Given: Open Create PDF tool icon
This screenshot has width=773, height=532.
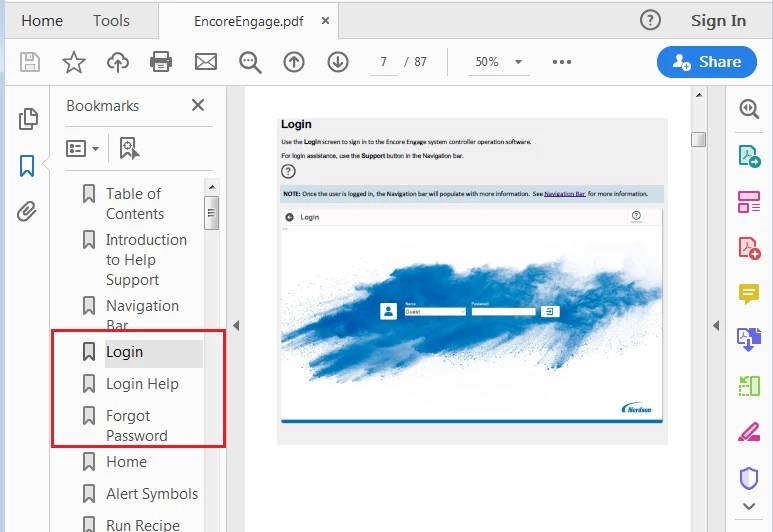Looking at the screenshot, I should [x=749, y=248].
